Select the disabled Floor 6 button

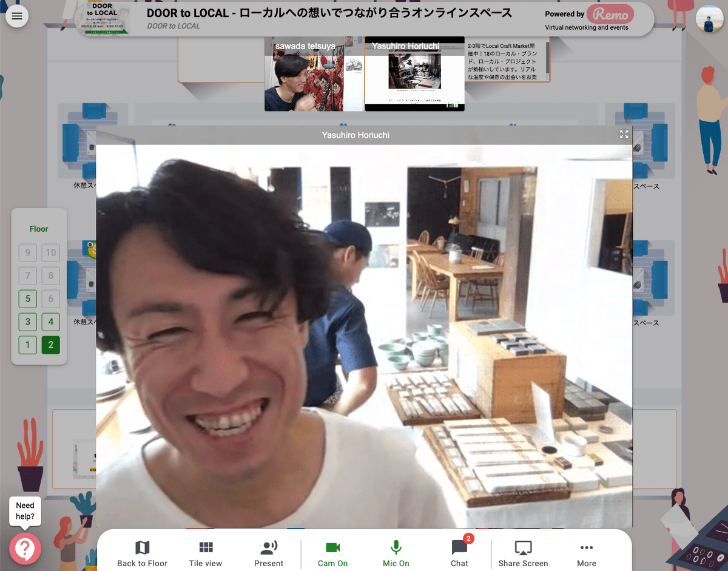point(51,299)
